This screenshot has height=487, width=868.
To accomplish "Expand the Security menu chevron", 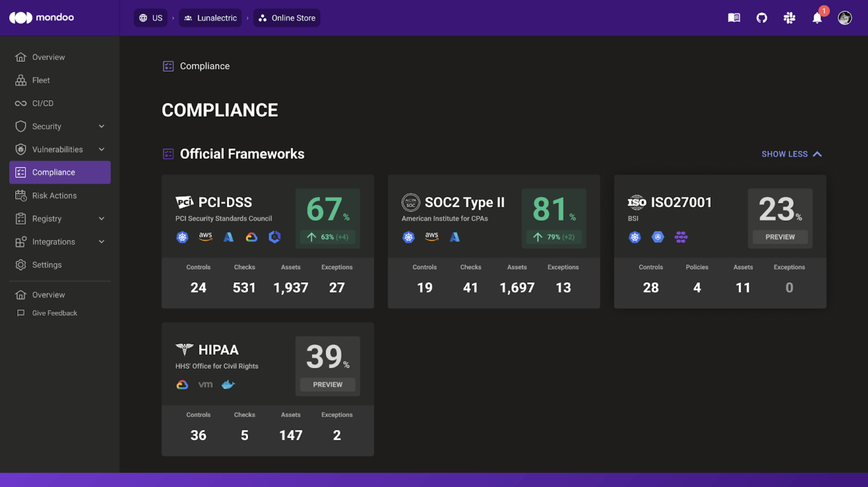I will [x=102, y=126].
